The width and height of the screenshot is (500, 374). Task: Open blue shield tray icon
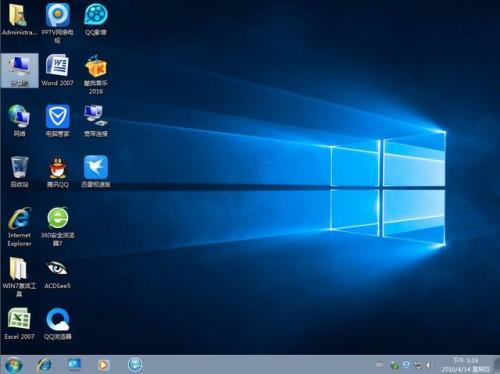[x=406, y=365]
